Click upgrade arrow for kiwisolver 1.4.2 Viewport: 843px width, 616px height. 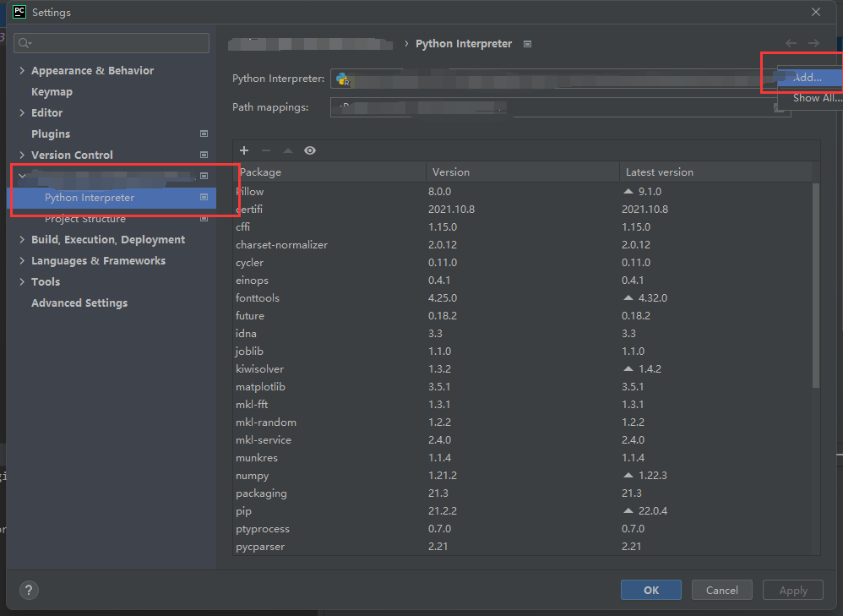(628, 369)
